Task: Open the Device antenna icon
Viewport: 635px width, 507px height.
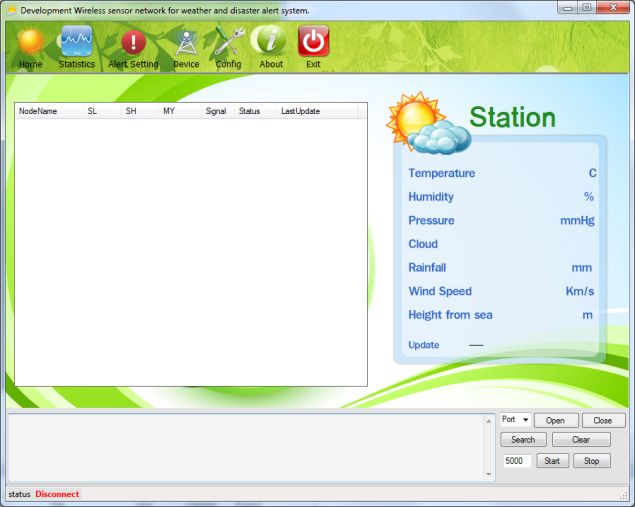Action: 186,43
